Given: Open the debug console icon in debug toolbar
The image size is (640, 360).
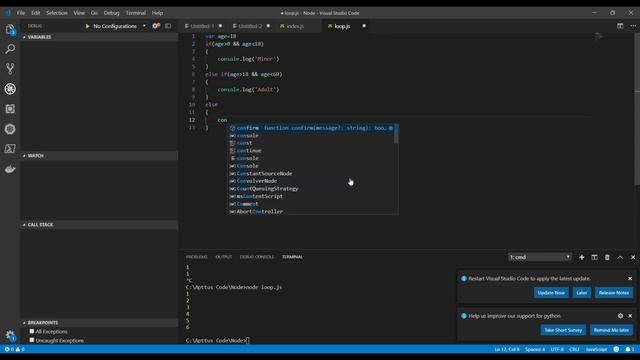Looking at the screenshot, I should click(168, 26).
